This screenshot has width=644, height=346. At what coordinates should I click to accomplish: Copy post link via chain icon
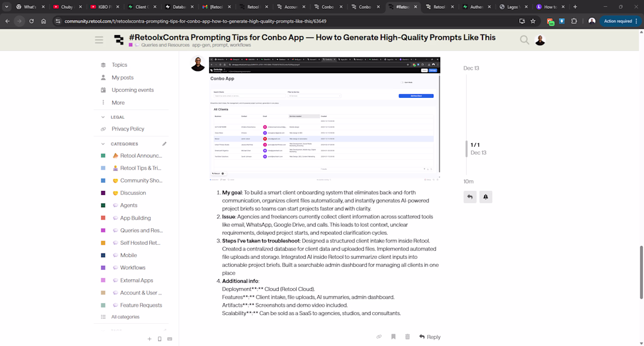tap(379, 337)
